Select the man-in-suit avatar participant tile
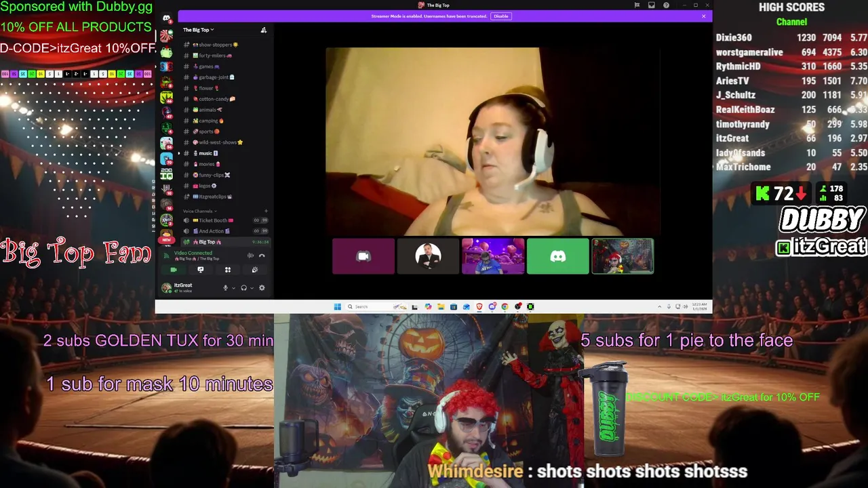 428,256
